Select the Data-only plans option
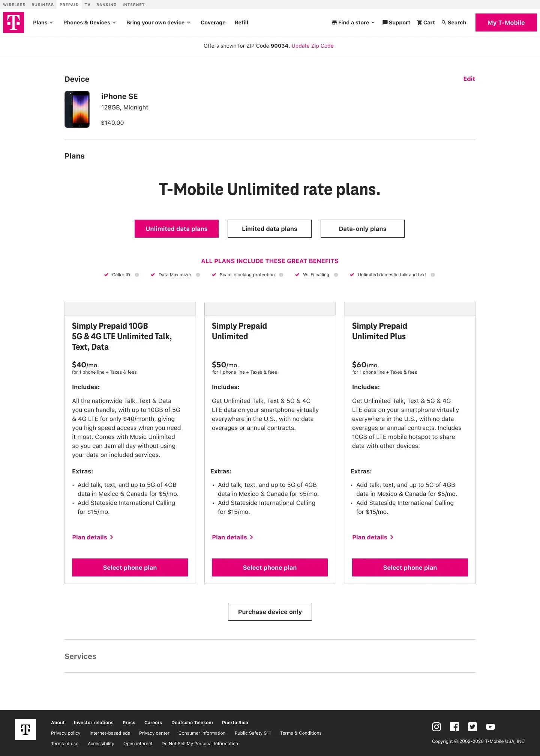 363,229
